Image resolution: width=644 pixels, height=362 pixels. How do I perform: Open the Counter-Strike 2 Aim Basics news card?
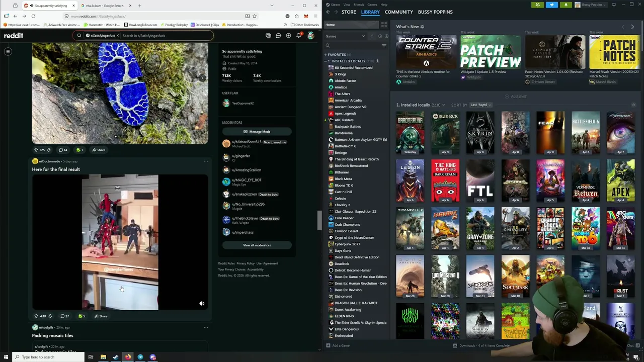426,52
